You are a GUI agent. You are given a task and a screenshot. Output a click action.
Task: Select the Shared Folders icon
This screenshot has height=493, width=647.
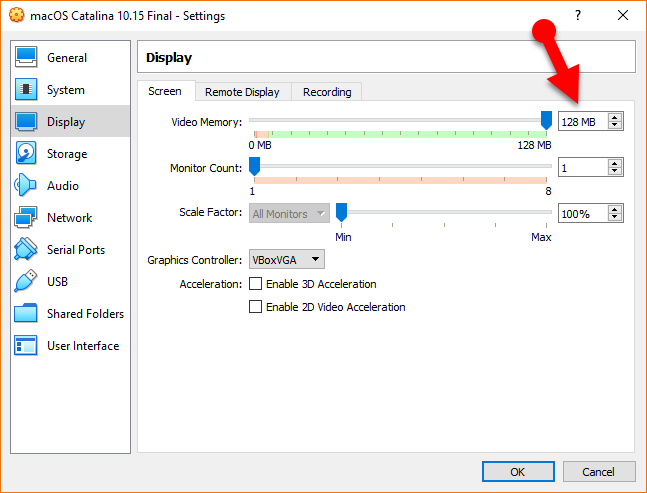[x=27, y=314]
